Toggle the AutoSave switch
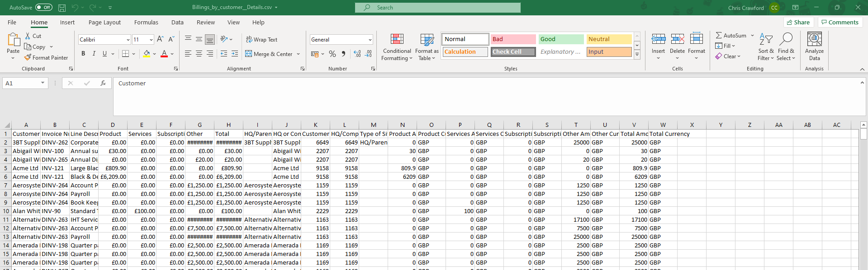Viewport: 868px width, 270px height. tap(44, 8)
